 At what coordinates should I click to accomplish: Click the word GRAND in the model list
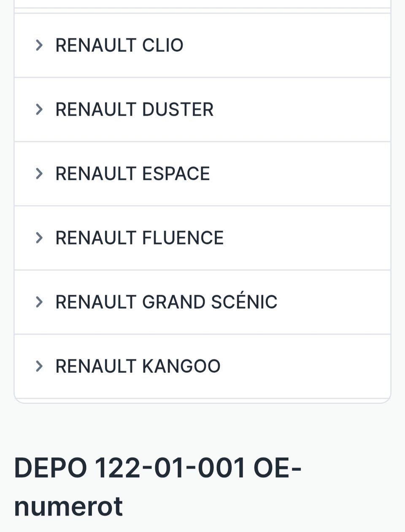point(173,302)
